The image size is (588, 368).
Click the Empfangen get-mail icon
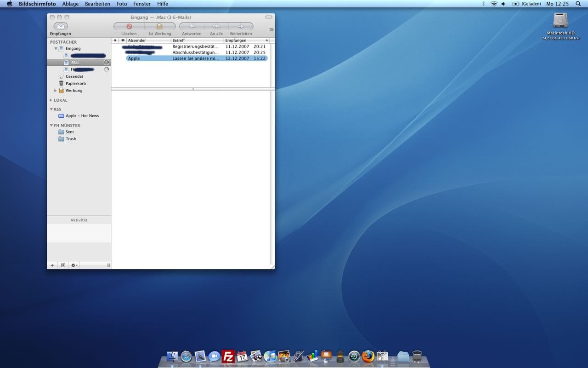(61, 26)
